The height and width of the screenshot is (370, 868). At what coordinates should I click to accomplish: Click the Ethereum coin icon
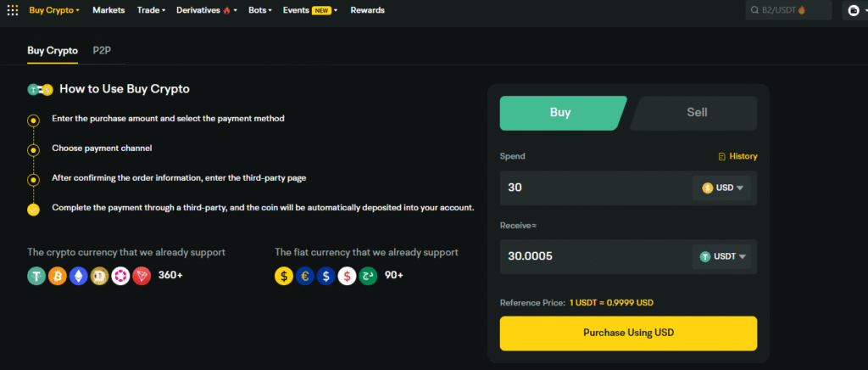(x=79, y=276)
